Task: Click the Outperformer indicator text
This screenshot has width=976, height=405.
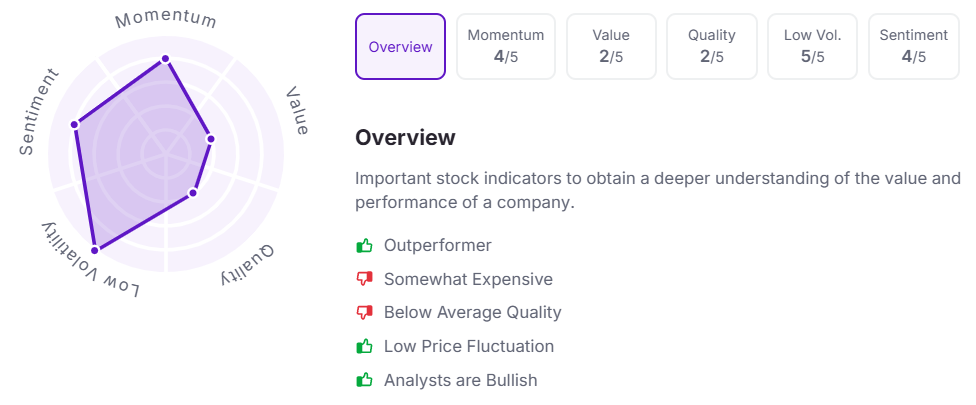Action: [x=438, y=246]
